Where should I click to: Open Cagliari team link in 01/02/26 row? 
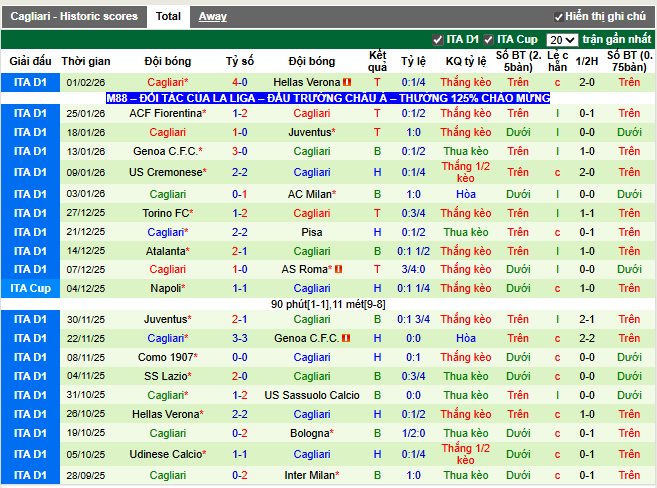pyautogui.click(x=168, y=82)
